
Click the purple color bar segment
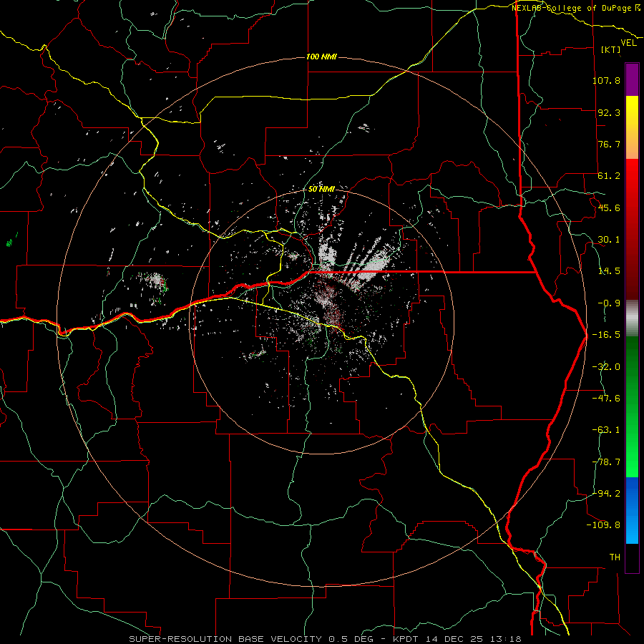(x=632, y=79)
